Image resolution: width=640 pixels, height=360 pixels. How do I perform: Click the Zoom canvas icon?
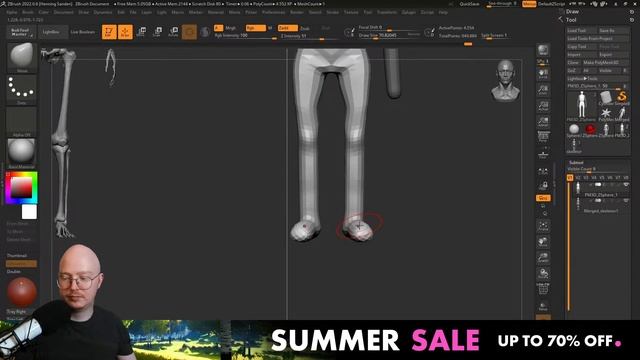543,90
